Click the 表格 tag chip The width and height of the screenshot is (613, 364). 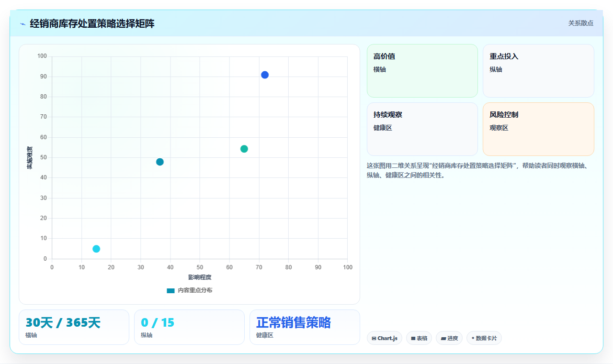[419, 338]
